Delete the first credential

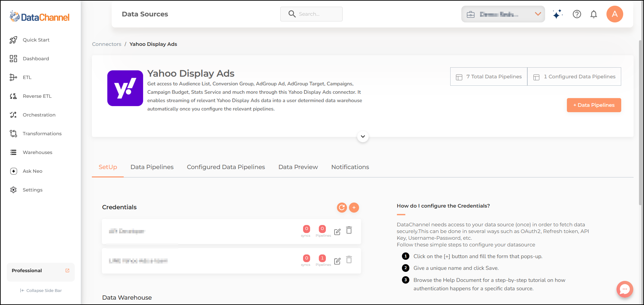tap(349, 230)
